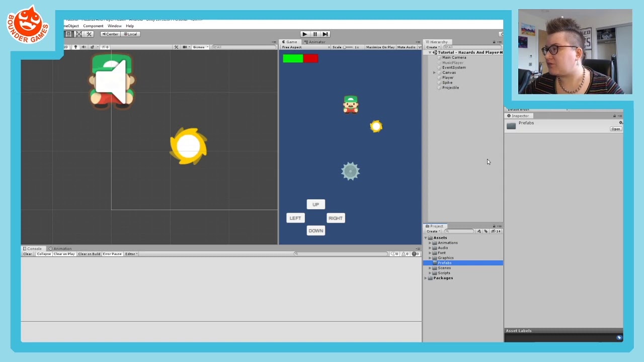
Task: Select Projectile in Hierarchy
Action: (450, 87)
